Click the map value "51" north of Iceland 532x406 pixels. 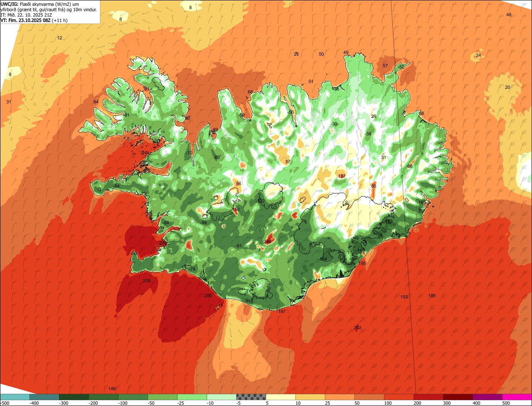311,81
